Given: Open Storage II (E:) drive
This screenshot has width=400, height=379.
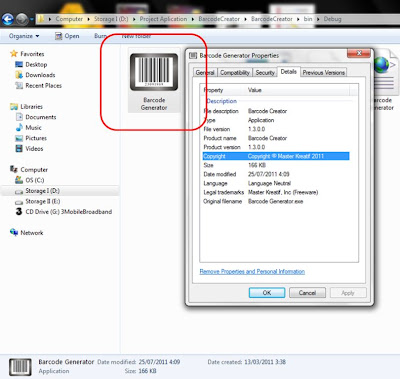Looking at the screenshot, I should click(x=43, y=201).
